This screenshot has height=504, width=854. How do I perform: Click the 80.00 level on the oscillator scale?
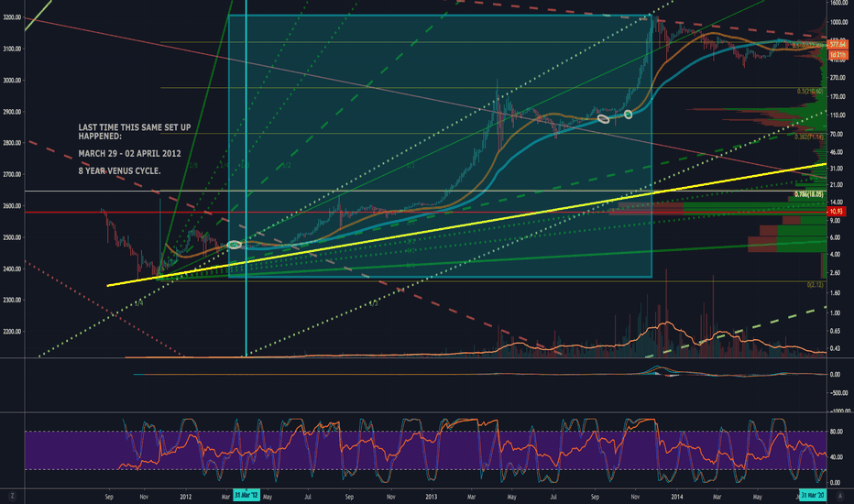[835, 432]
